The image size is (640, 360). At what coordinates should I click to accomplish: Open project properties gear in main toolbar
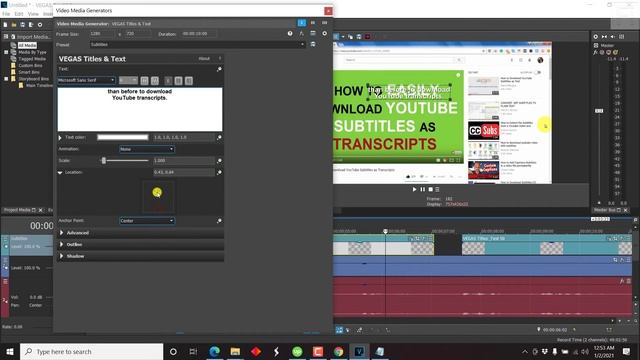pyautogui.click(x=40, y=25)
